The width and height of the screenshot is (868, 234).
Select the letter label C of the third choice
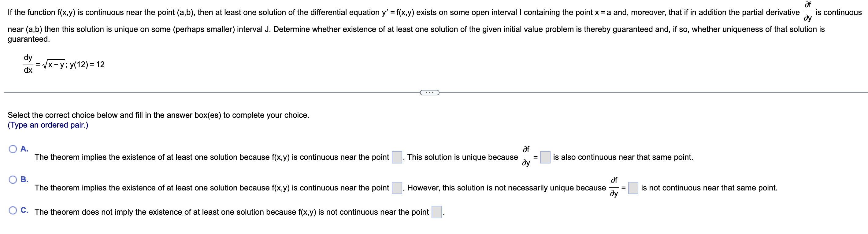coord(24,209)
